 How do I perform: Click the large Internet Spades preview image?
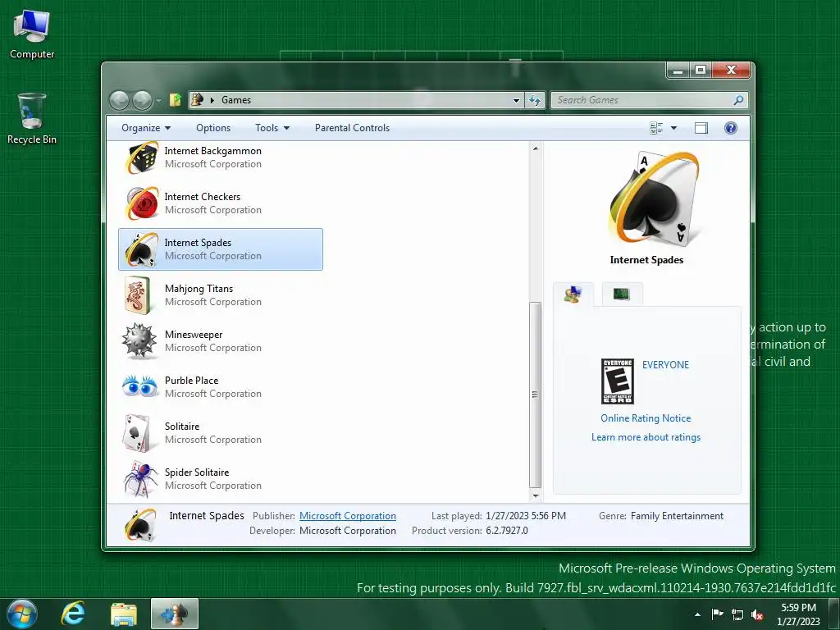pyautogui.click(x=654, y=199)
